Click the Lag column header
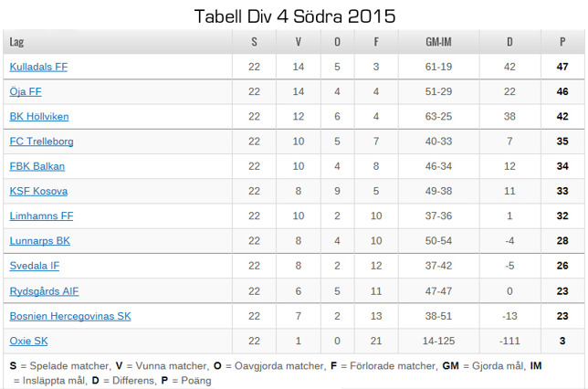Screen dimensions: 588x389 click(x=16, y=42)
